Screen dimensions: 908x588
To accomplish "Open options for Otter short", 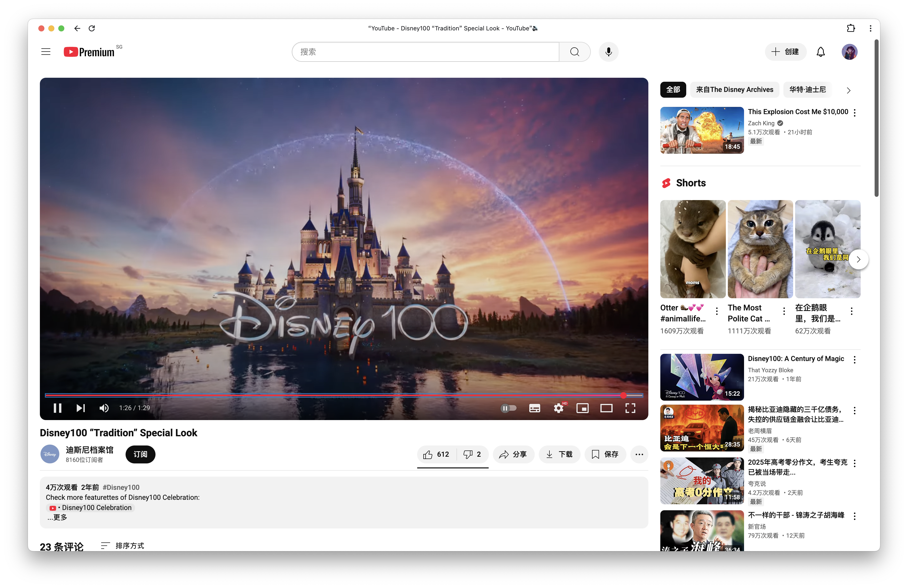I will coord(717,311).
